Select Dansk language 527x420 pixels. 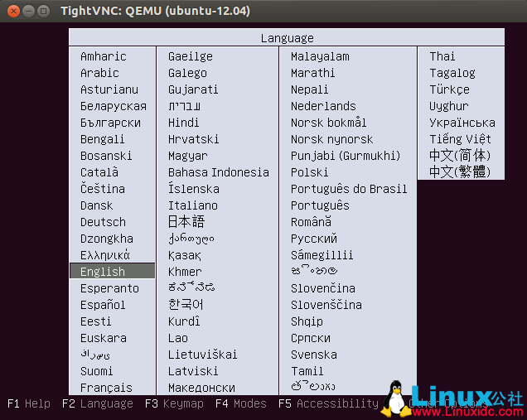(x=97, y=205)
